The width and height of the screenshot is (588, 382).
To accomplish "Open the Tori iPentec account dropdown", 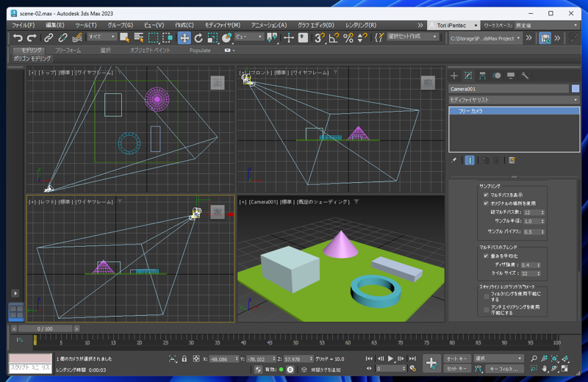I will pos(453,26).
